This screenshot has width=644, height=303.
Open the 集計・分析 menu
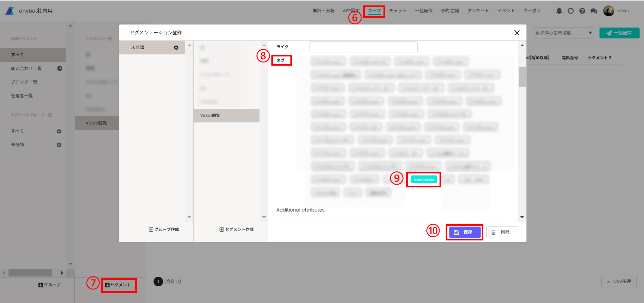coord(323,11)
